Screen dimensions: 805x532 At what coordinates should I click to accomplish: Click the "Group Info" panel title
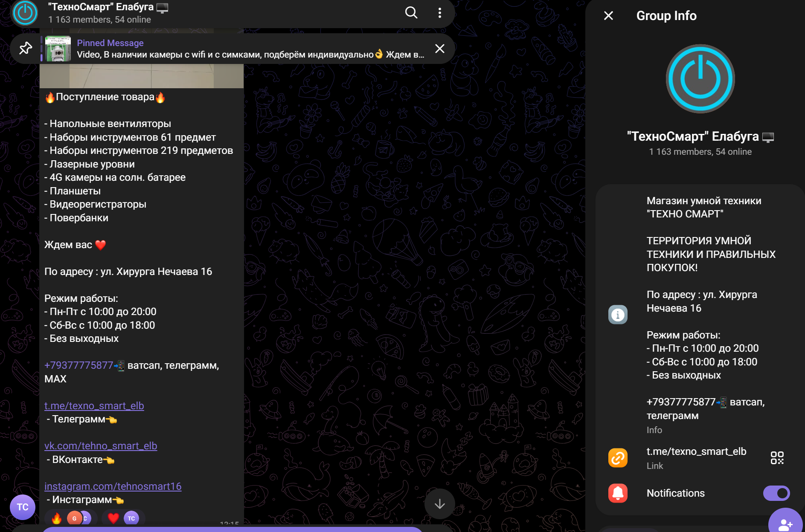[x=666, y=16]
